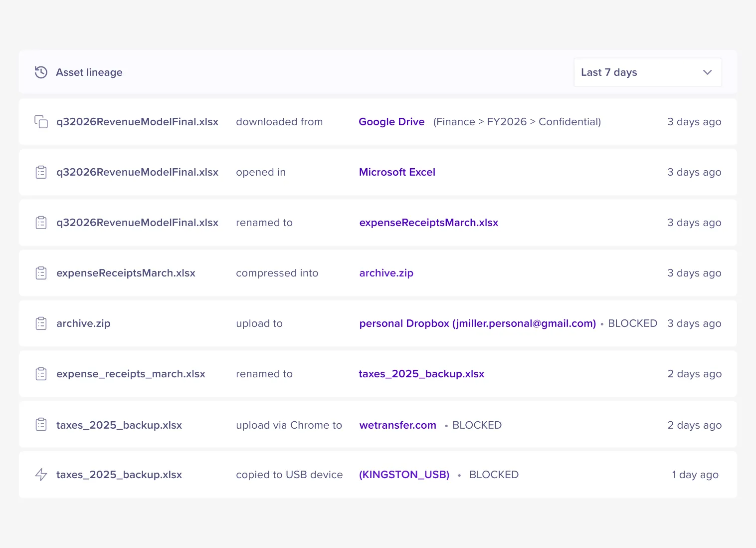756x548 pixels.
Task: Select q32026RevenueModelFinal.xlsx in the 'opened in' row
Action: (137, 172)
